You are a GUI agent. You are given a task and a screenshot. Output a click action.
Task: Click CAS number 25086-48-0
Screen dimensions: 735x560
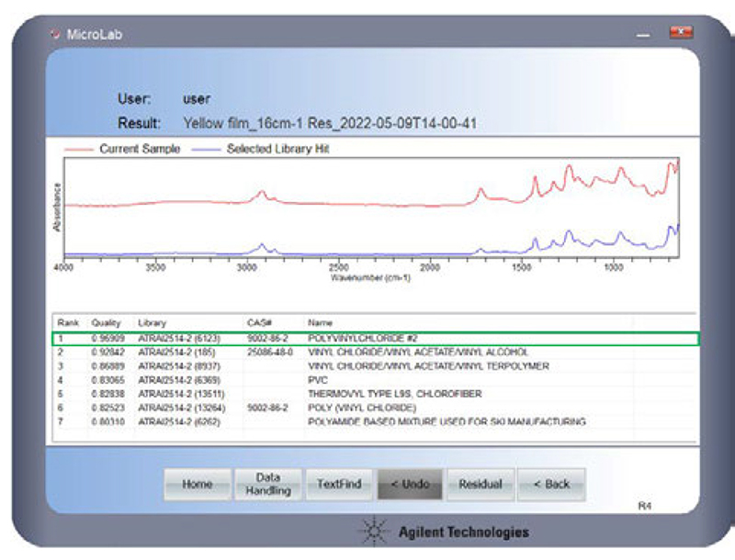tap(270, 353)
